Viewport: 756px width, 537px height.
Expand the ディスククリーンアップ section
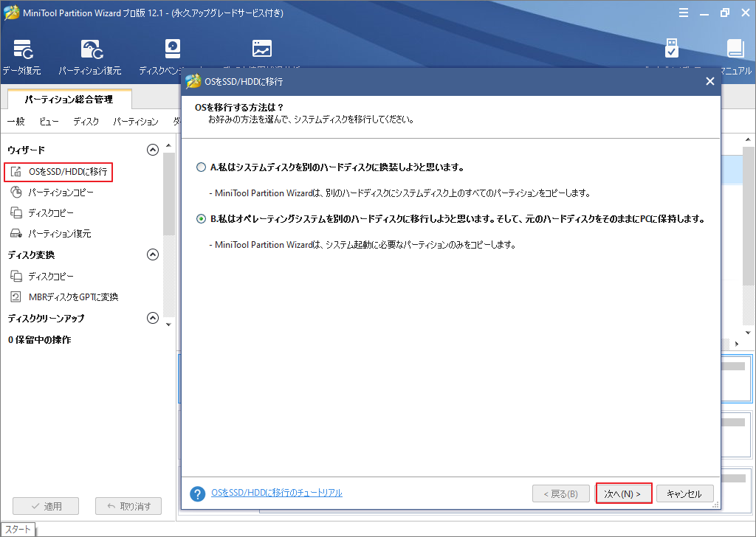click(x=153, y=319)
